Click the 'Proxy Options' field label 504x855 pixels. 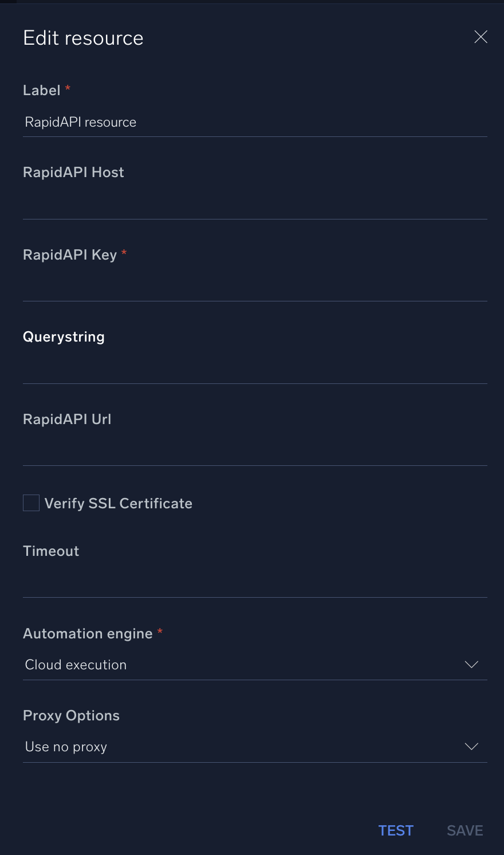pyautogui.click(x=71, y=716)
